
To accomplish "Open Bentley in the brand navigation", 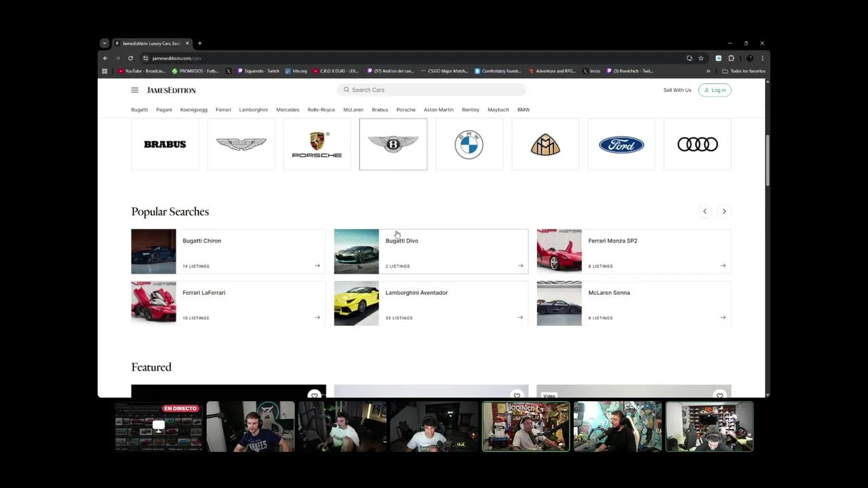I will point(470,110).
